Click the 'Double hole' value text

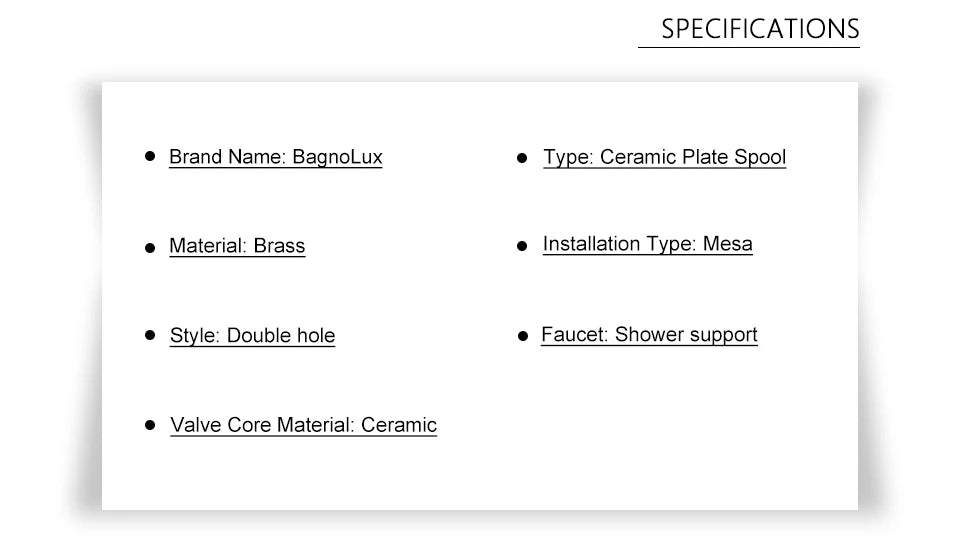pyautogui.click(x=281, y=336)
